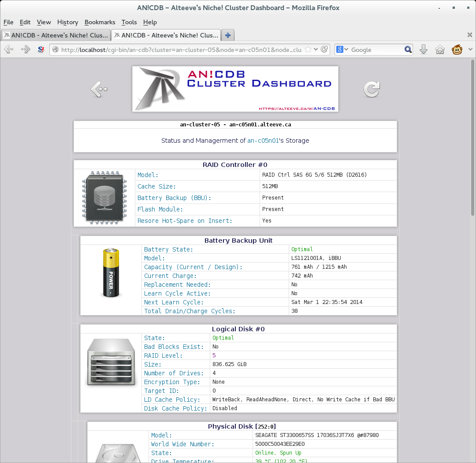This screenshot has height=463, width=476.
Task: Click the SEAGATE ST3300657SS model value
Action: tap(317, 435)
